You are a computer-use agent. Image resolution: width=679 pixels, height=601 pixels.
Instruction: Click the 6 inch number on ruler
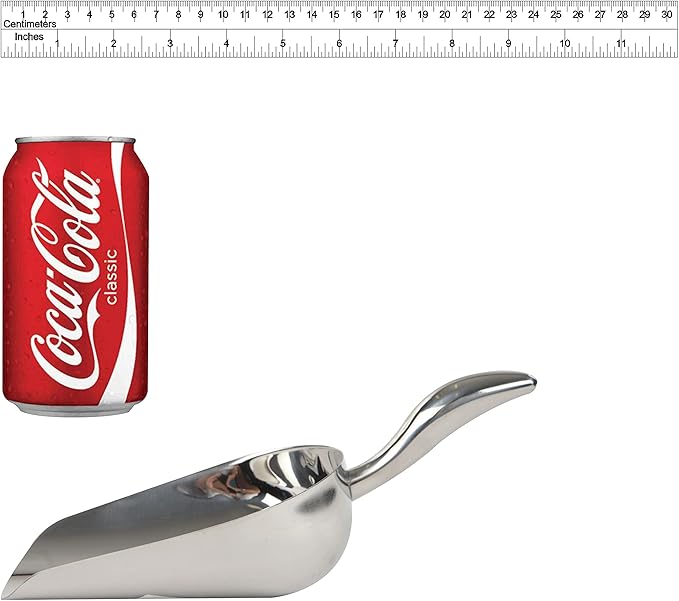tap(339, 43)
